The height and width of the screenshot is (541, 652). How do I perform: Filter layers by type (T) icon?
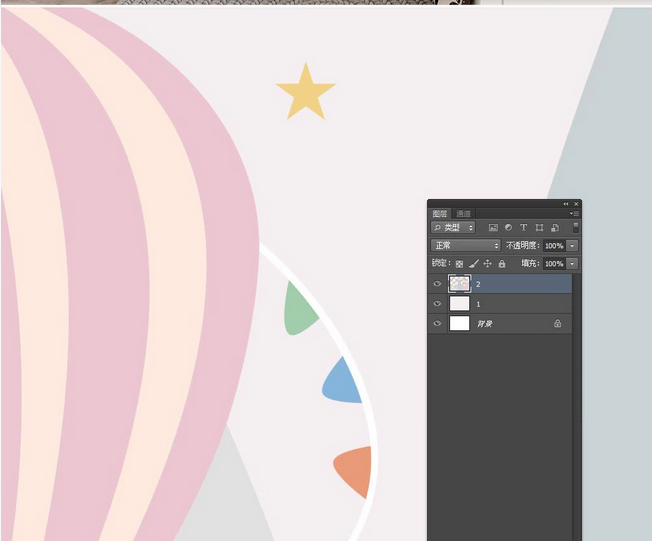523,228
